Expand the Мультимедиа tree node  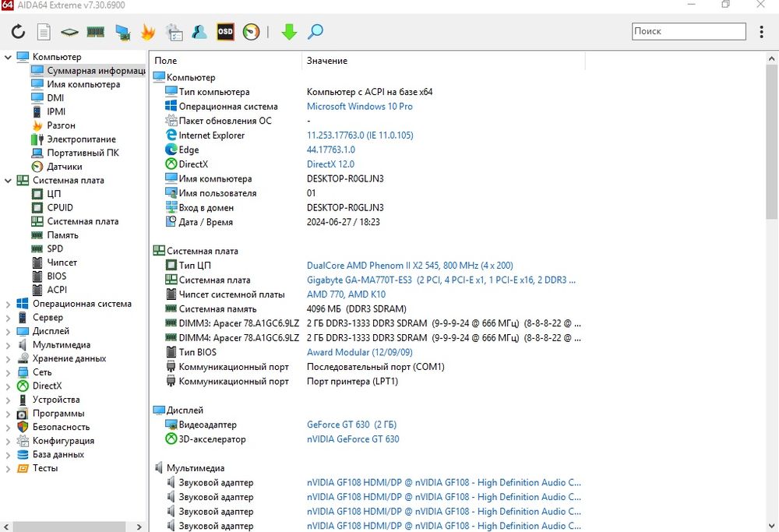(x=8, y=345)
